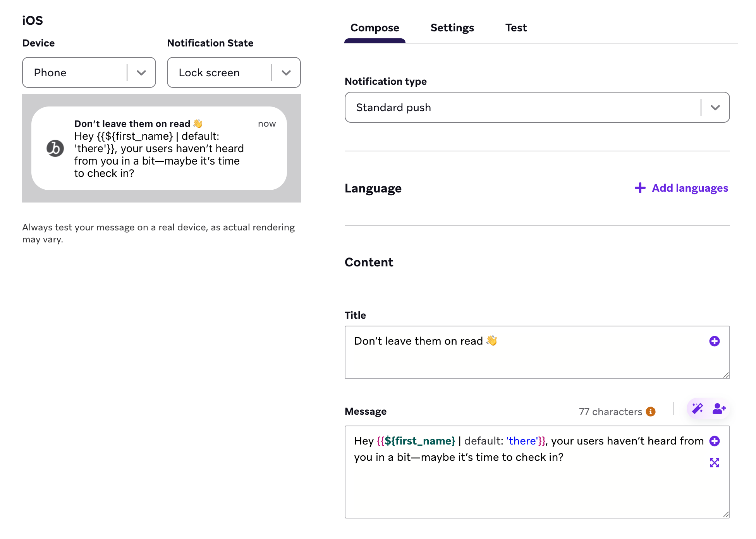Click the character count info icon
756x539 pixels.
[x=650, y=412]
